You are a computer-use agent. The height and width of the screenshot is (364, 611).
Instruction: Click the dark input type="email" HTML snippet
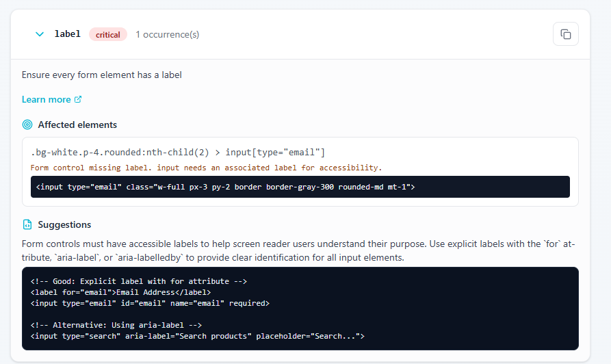300,187
